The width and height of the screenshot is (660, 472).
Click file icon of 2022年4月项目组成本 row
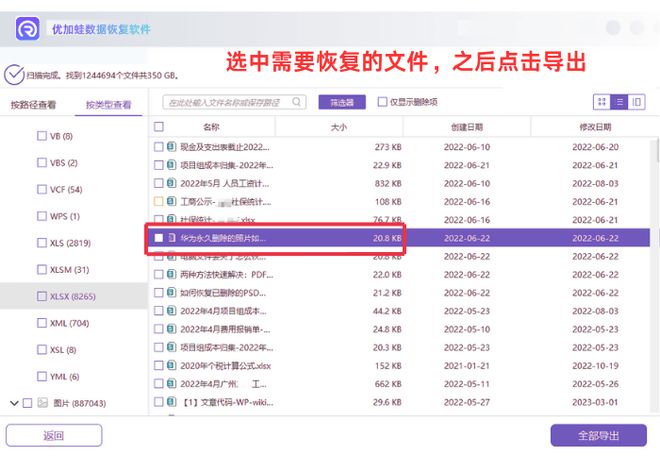coord(171,311)
